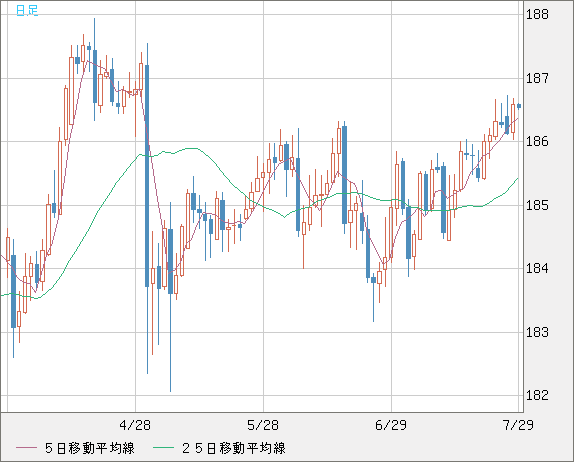
Task: Click the last blue candlestick near 7/29
Action: click(x=519, y=106)
